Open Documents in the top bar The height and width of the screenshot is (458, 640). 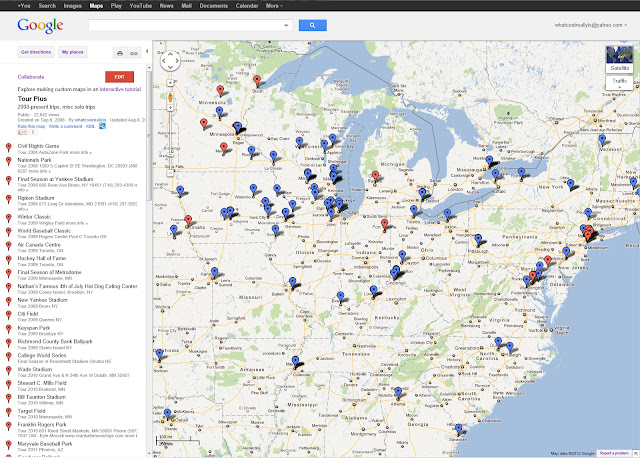pyautogui.click(x=213, y=6)
